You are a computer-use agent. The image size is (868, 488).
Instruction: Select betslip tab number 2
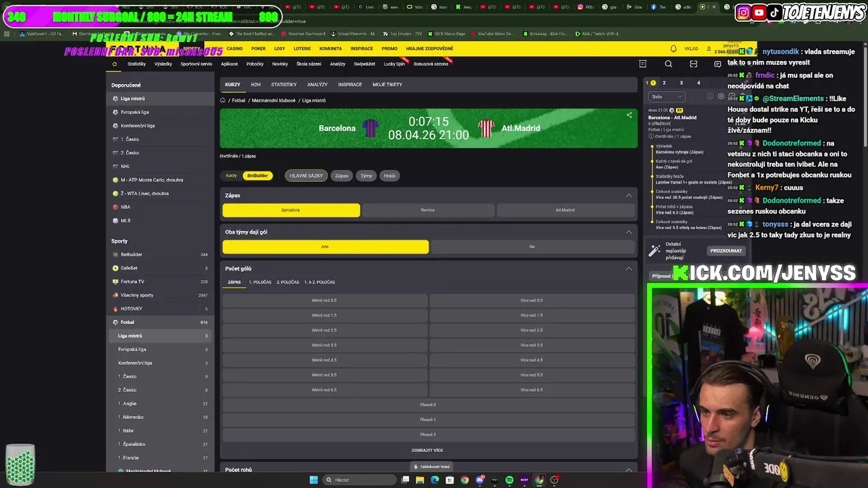[x=664, y=83]
